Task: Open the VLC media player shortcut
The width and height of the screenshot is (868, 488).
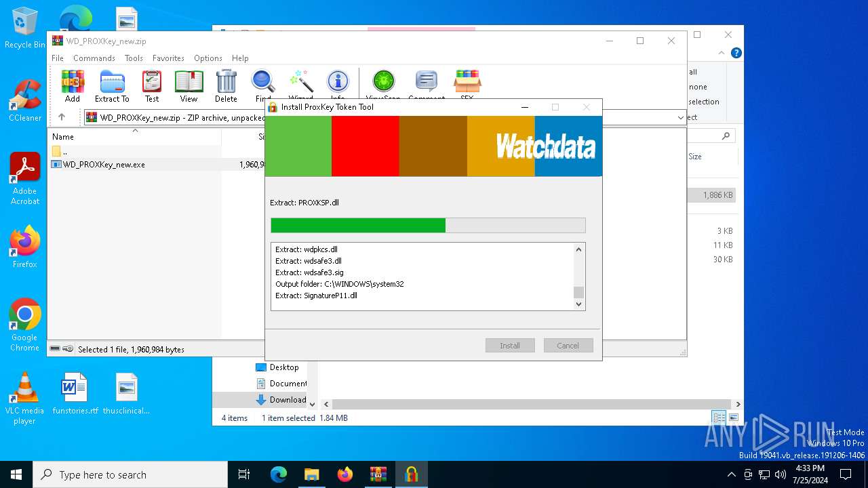Action: 25,398
